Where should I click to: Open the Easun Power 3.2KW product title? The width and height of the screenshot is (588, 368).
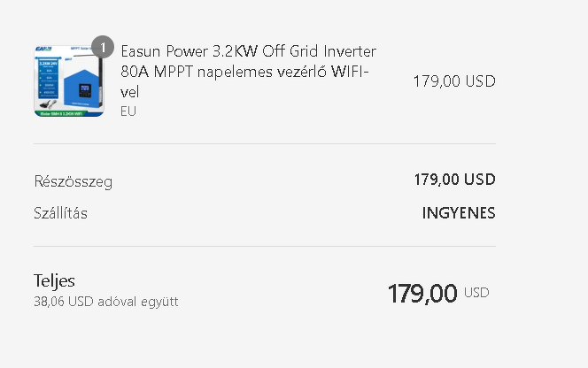248,71
